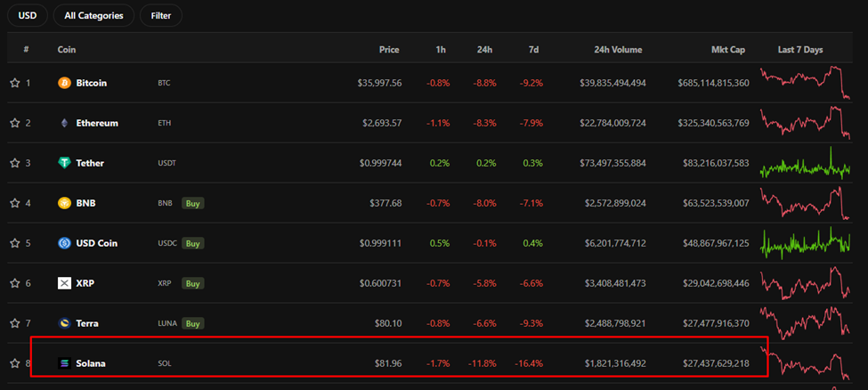Click the Solana logo icon

64,364
